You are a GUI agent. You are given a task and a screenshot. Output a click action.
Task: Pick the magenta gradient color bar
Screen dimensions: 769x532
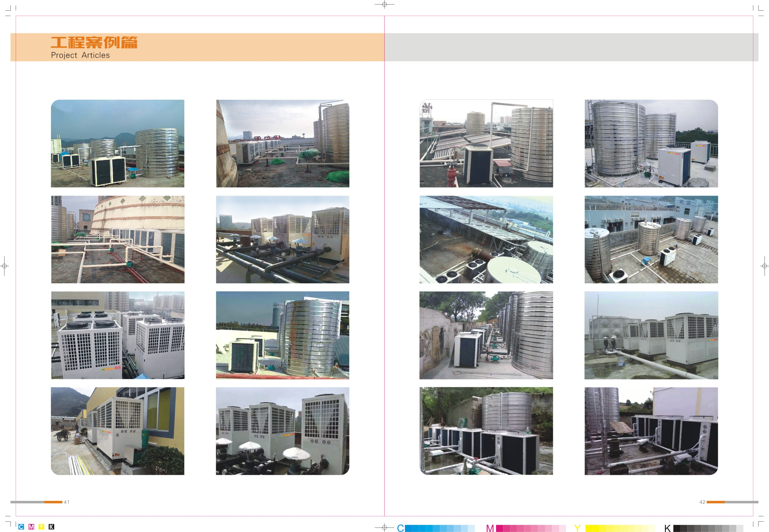pyautogui.click(x=531, y=528)
